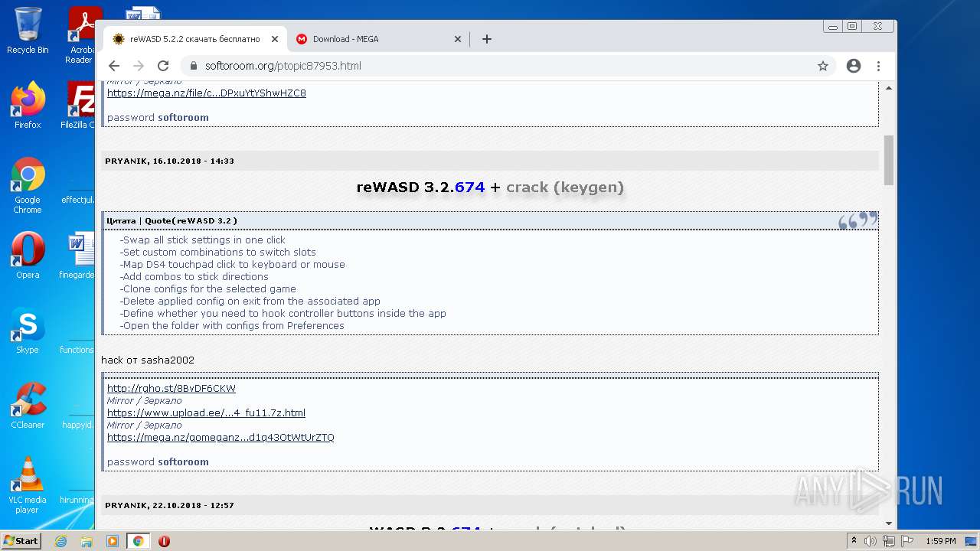Follow the upload.ee fu11.7z.html link
980x551 pixels.
click(206, 413)
